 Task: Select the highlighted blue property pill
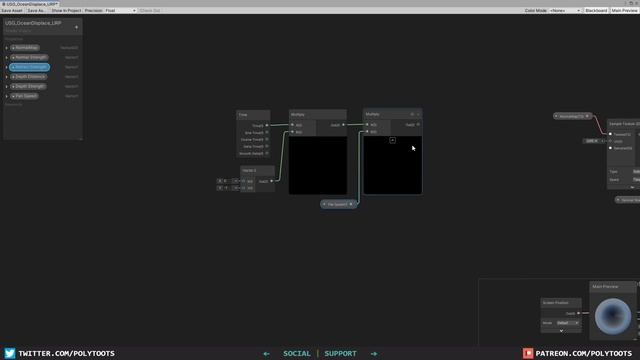pyautogui.click(x=29, y=67)
